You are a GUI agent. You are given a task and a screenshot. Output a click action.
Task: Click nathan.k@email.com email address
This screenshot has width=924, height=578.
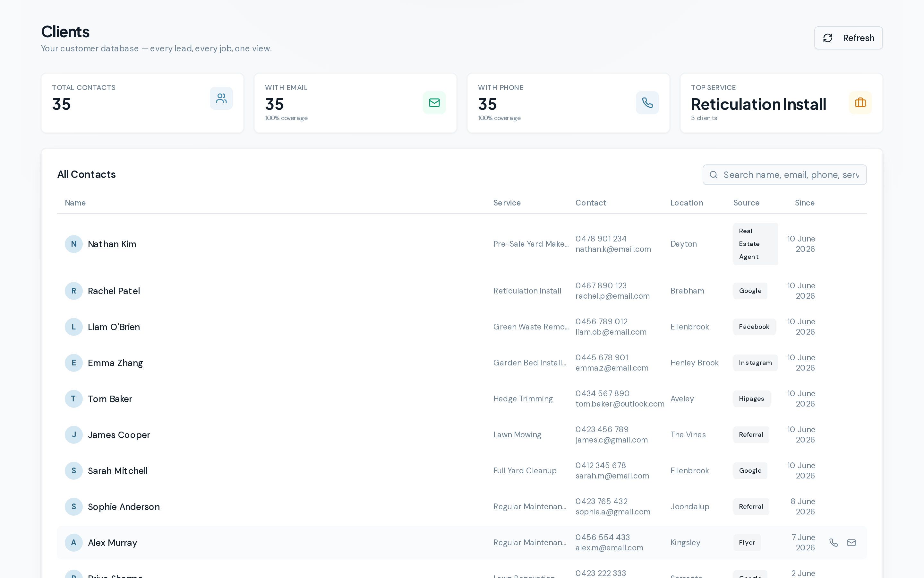pos(613,249)
